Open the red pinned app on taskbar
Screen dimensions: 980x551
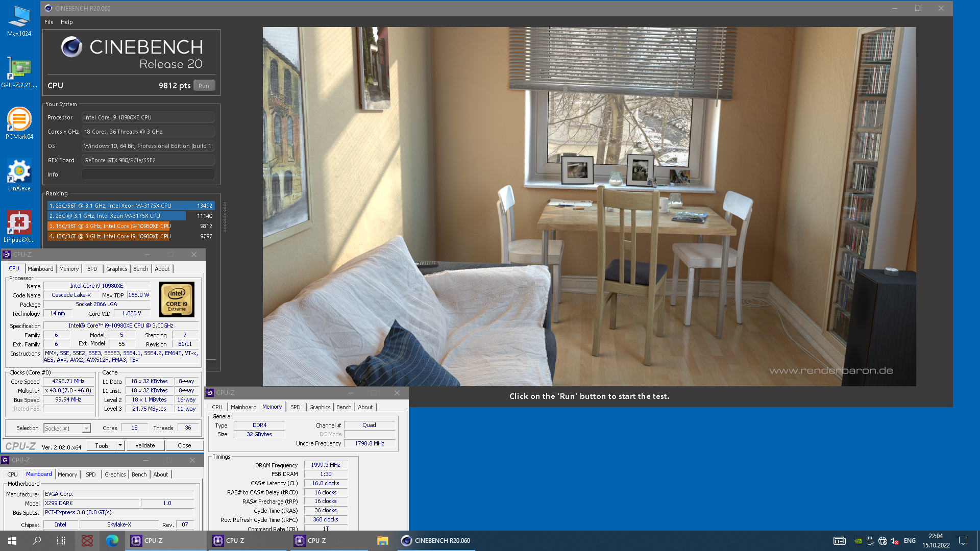tap(87, 541)
